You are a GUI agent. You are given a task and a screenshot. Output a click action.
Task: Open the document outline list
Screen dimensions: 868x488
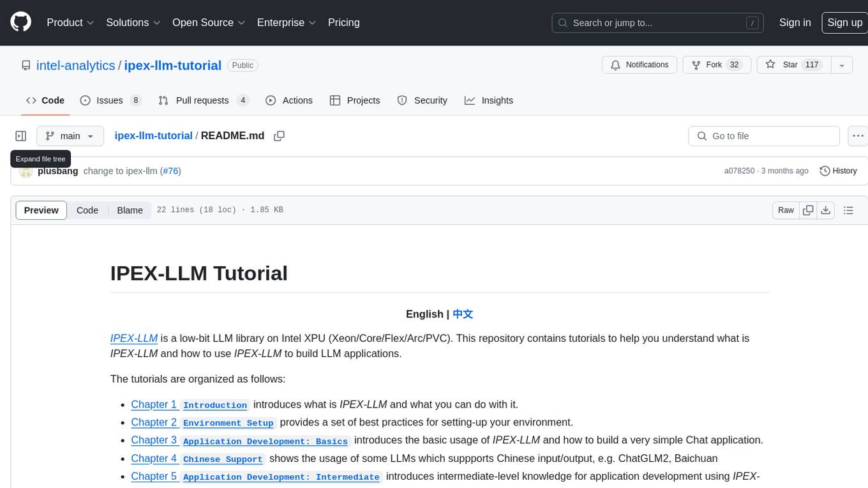[x=848, y=210]
